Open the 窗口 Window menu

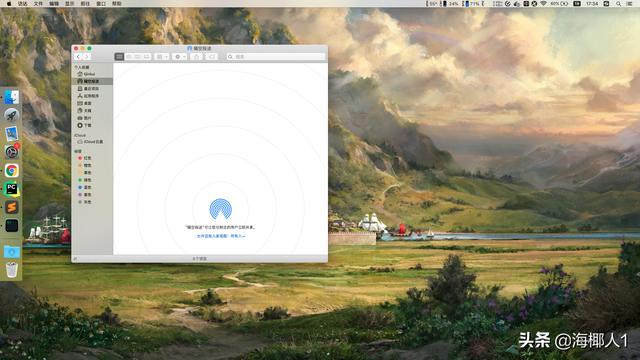[x=101, y=4]
